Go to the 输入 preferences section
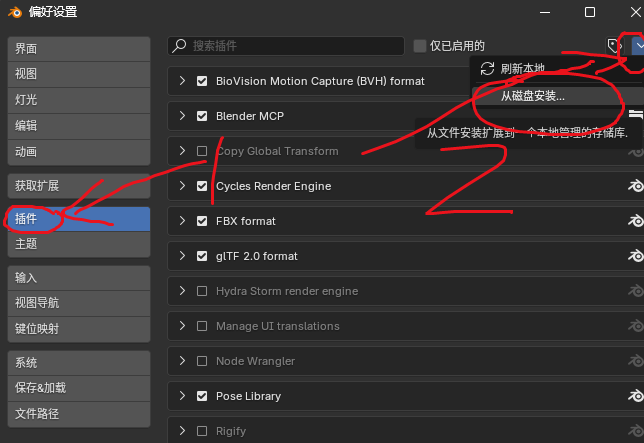 pos(79,278)
